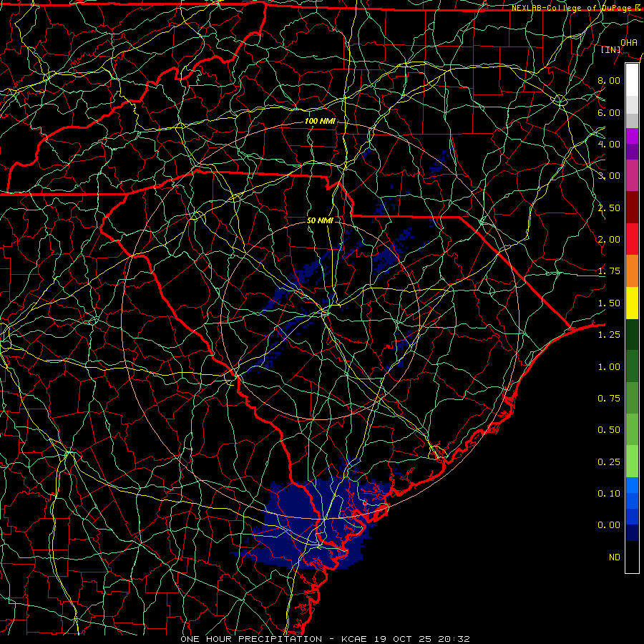Click the 0.10 scale value
644x644 pixels.
click(609, 494)
